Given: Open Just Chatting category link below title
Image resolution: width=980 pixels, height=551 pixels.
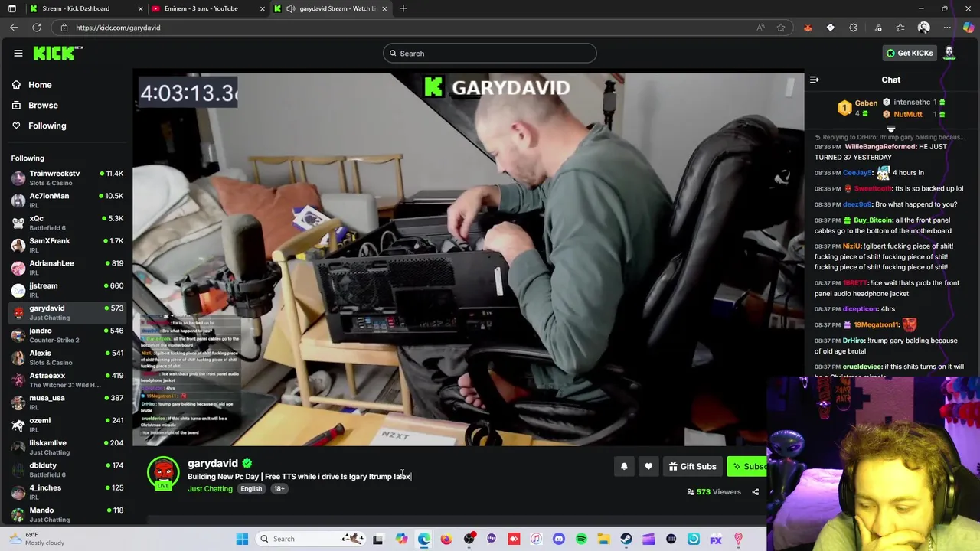Looking at the screenshot, I should pos(210,488).
